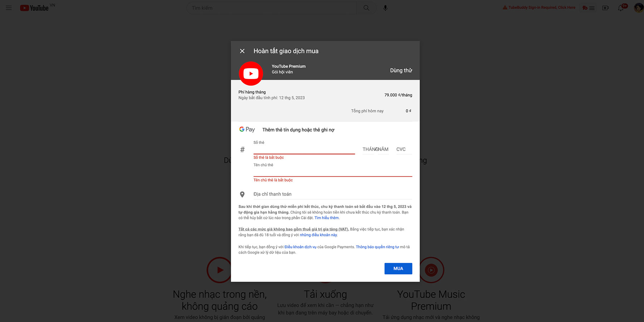Viewport: 644px width, 322px height.
Task: Click the search magnifier button
Action: 366,8
